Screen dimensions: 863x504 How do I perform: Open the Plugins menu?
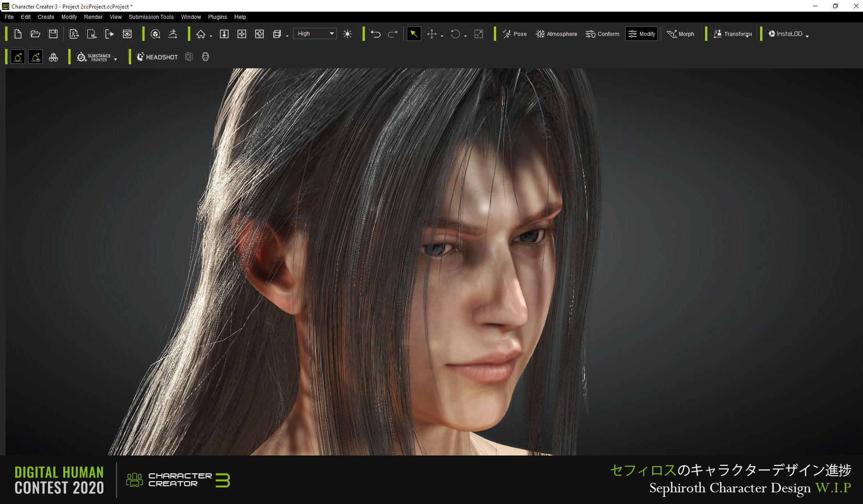(x=218, y=17)
